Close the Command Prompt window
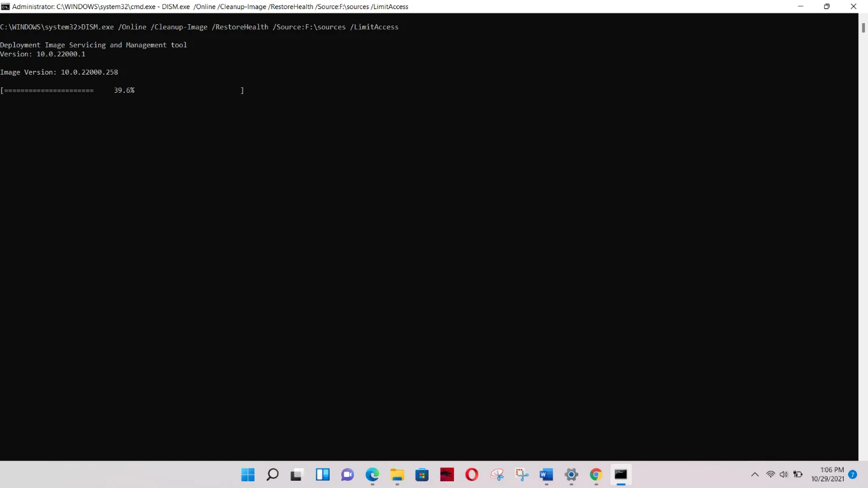 tap(853, 7)
